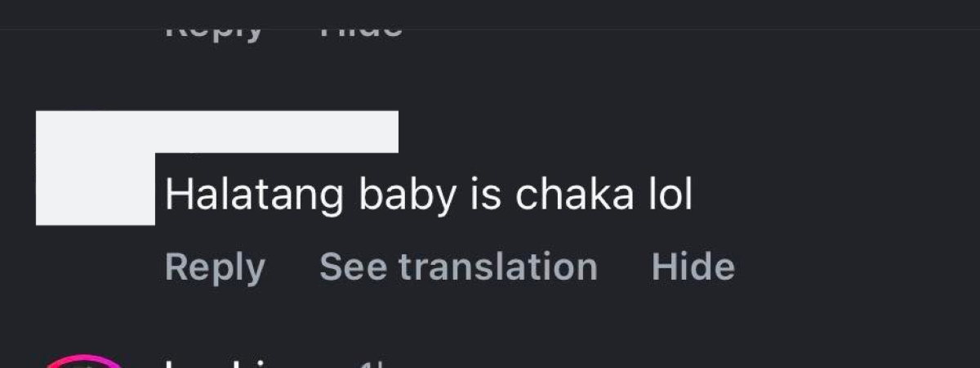Click the dark header bar at the top
Viewport: 980px width, 368px height.
pos(490,14)
